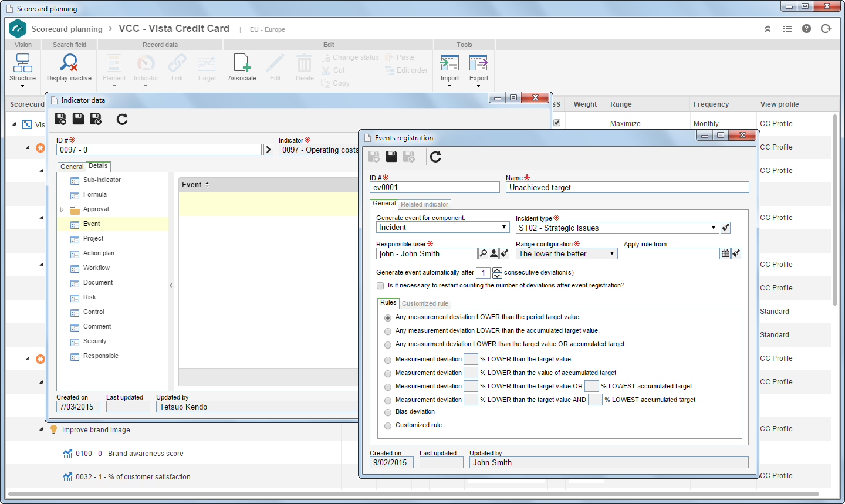Click the Display inactive search icon
This screenshot has height=504, width=845.
(69, 62)
